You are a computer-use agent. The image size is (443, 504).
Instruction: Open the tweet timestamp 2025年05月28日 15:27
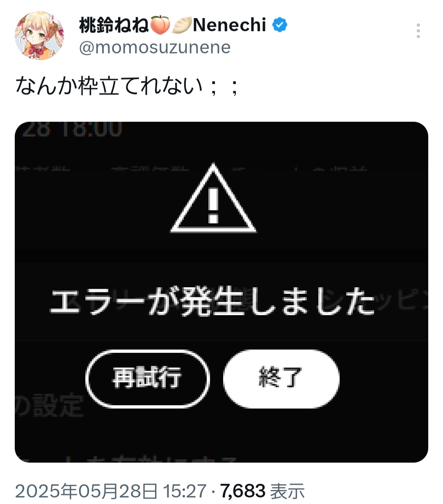111,490
